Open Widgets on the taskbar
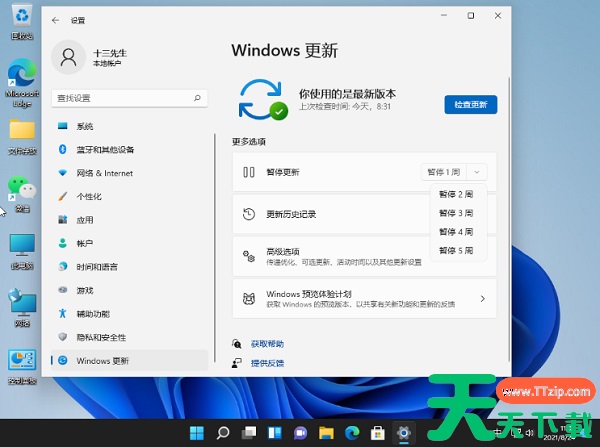The width and height of the screenshot is (600, 447). 275,433
